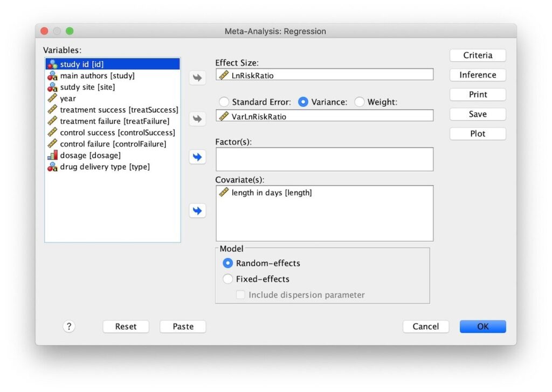Click the scale icon beside control success
This screenshot has height=392, width=552.
(x=52, y=132)
